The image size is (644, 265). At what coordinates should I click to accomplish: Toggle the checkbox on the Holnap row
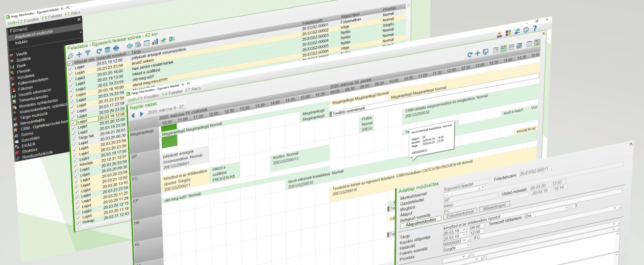coord(78,223)
